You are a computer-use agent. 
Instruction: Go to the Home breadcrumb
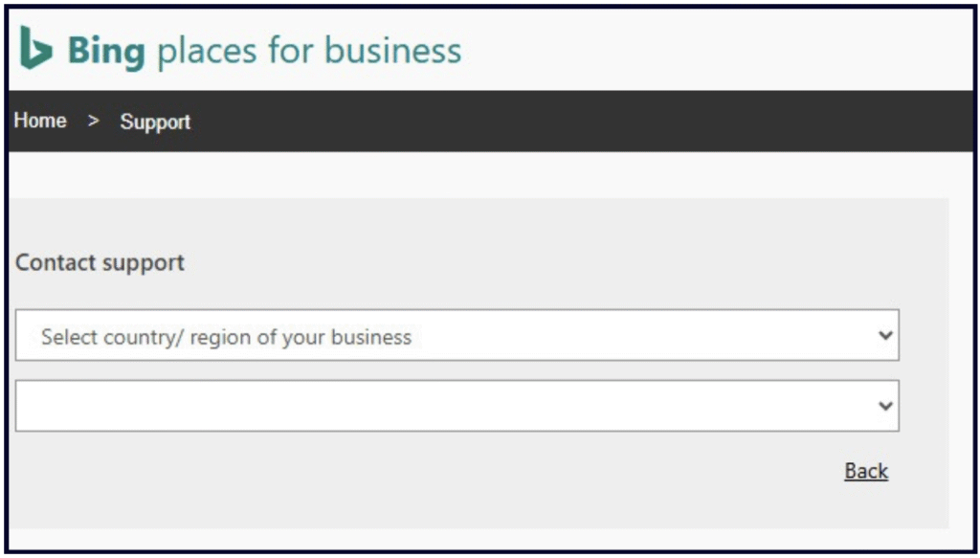point(40,121)
